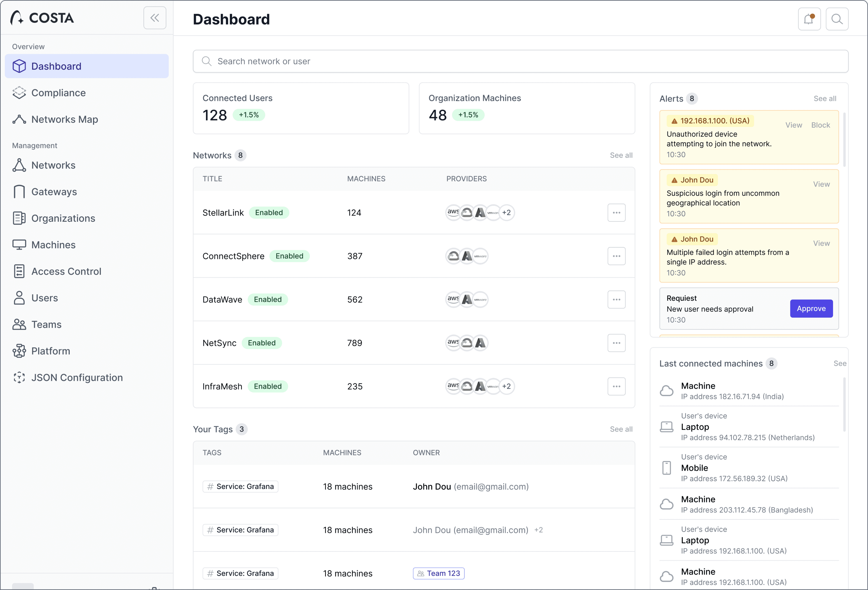Click the Alerts panel scrollbar

click(x=844, y=139)
